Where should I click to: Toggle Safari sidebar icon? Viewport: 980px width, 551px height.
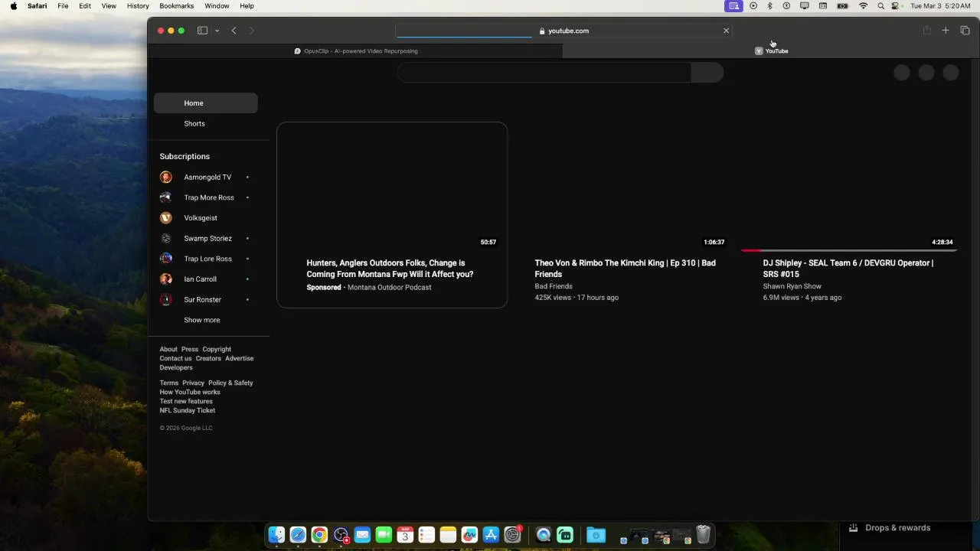[202, 31]
